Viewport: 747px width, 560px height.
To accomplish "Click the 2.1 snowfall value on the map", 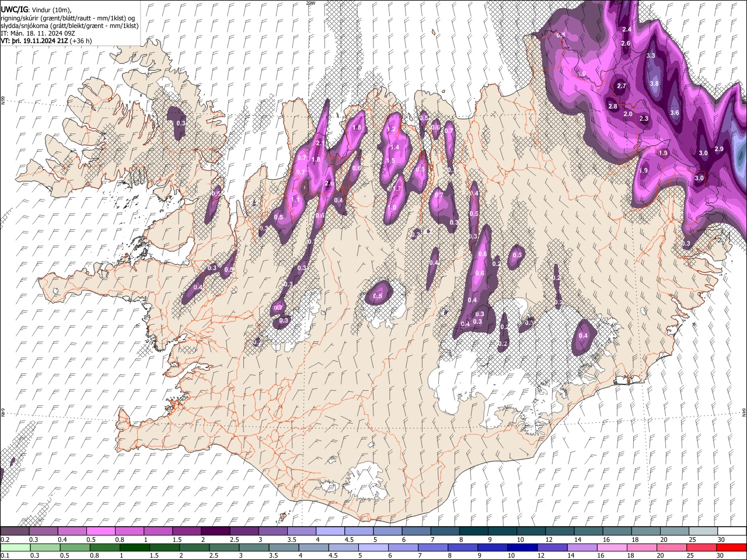I will click(x=320, y=143).
